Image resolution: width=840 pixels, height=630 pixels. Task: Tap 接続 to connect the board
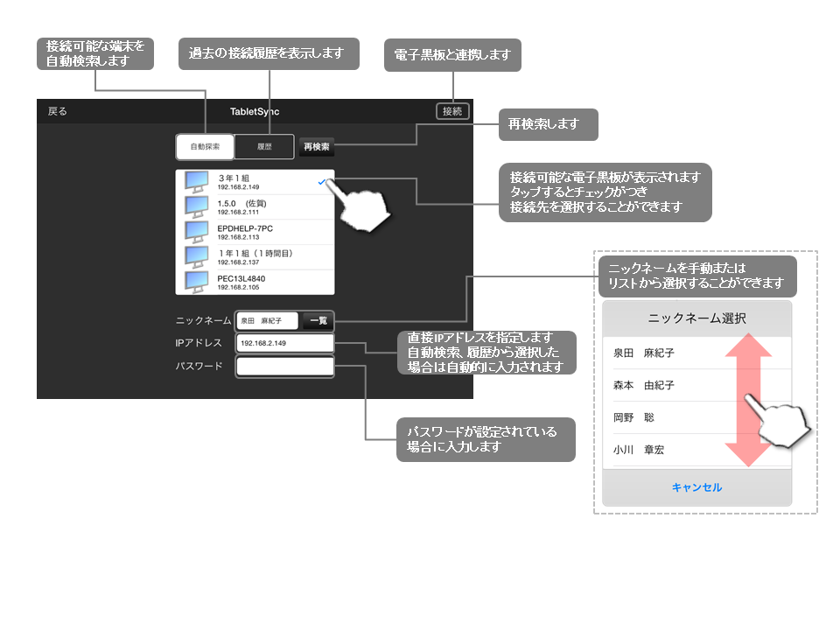tap(452, 111)
